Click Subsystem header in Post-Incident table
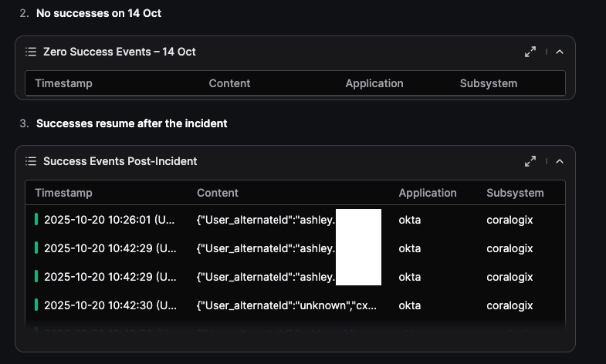This screenshot has height=364, width=606. 515,193
